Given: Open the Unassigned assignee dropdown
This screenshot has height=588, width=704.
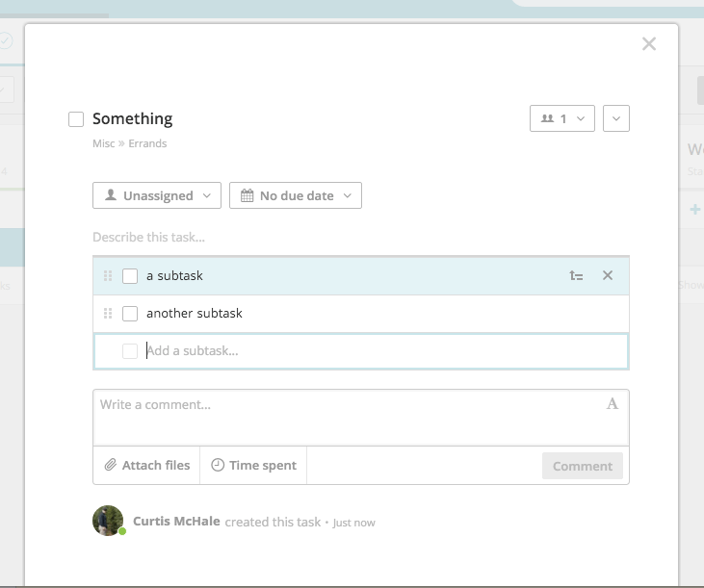Looking at the screenshot, I should coord(157,195).
